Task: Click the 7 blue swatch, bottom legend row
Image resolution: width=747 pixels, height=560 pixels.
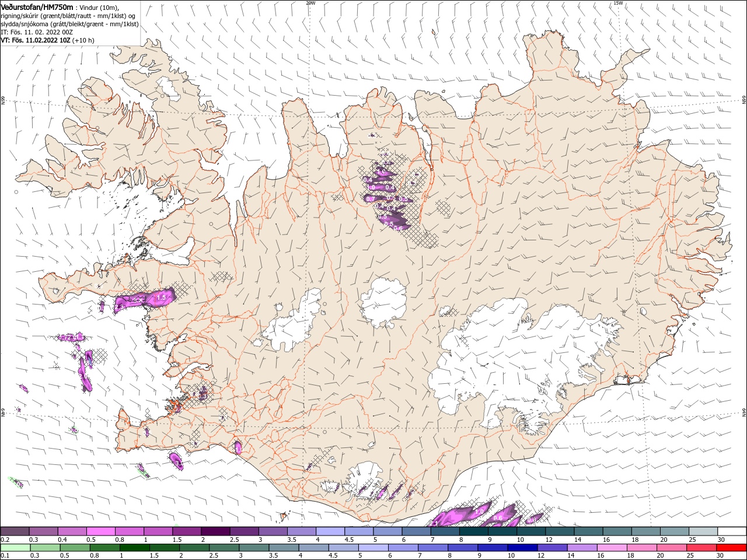Action: 432,548
